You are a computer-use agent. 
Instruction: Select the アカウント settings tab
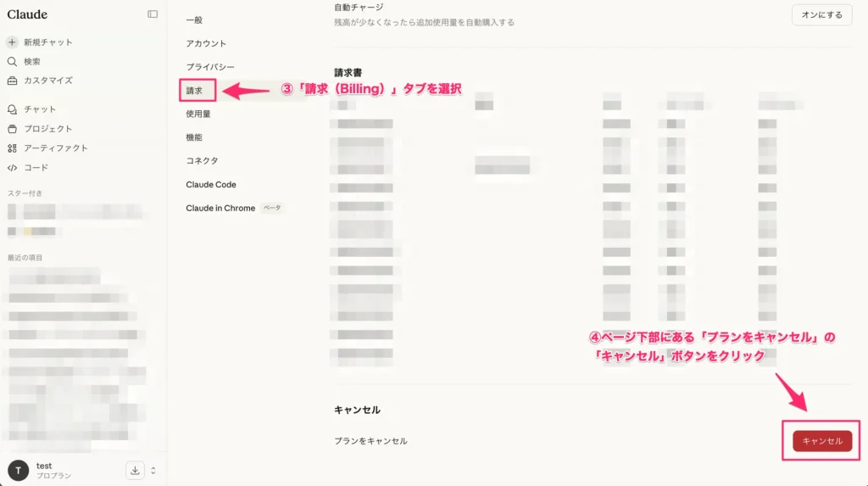(206, 43)
